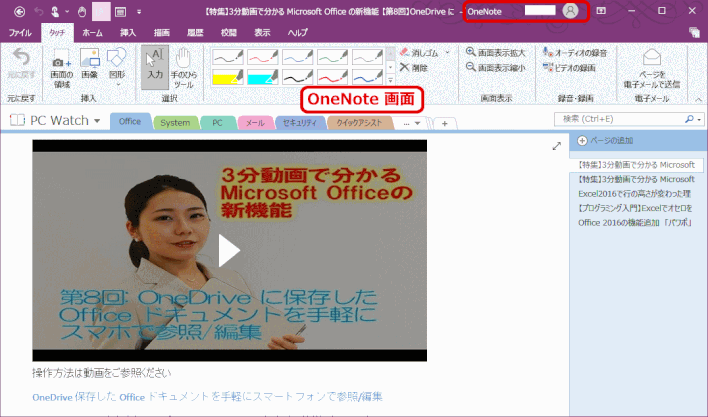
Task: Choose the thick red pen in bottom row
Action: click(332, 77)
